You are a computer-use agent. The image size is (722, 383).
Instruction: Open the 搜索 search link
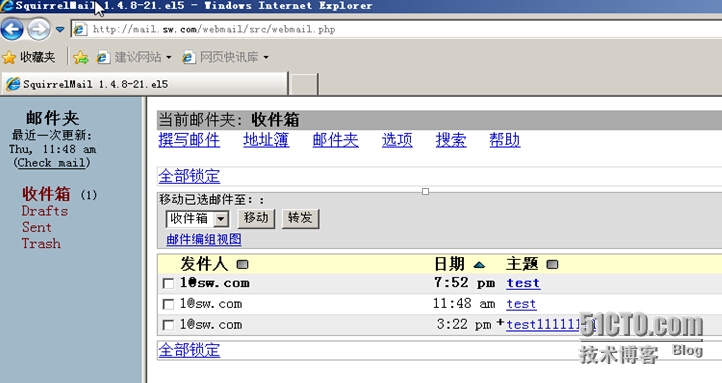point(451,139)
